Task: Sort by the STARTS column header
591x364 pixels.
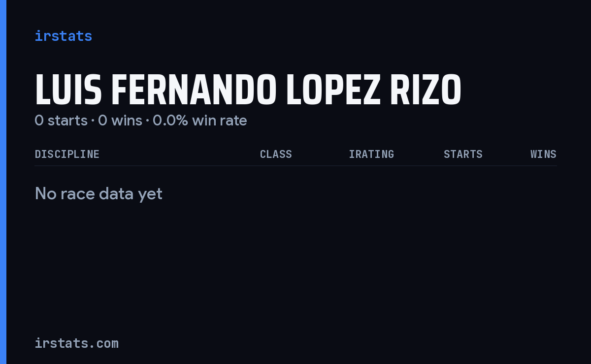Action: (x=463, y=154)
